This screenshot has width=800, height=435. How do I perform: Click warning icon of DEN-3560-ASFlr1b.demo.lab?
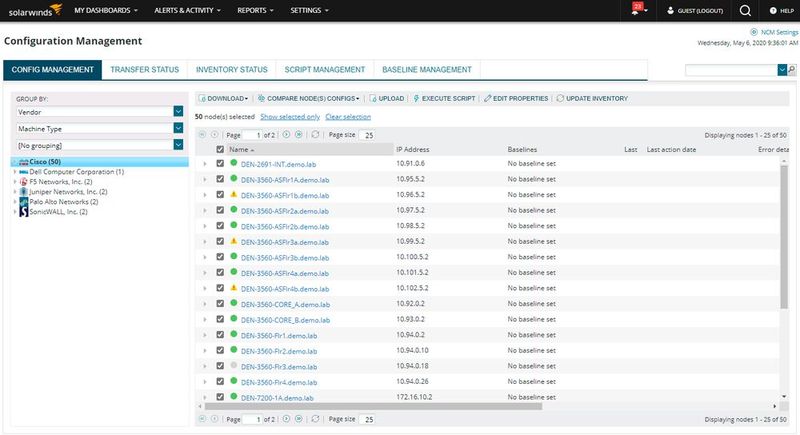[x=234, y=194]
